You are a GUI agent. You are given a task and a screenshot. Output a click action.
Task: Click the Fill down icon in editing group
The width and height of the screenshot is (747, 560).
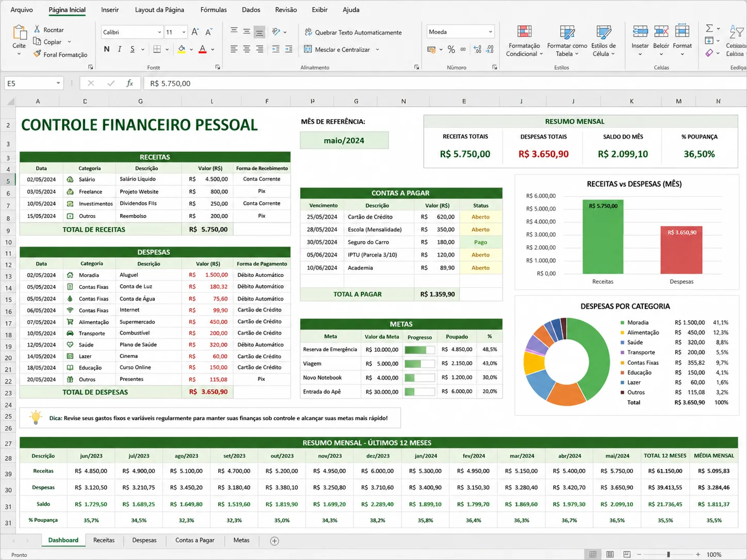click(709, 40)
